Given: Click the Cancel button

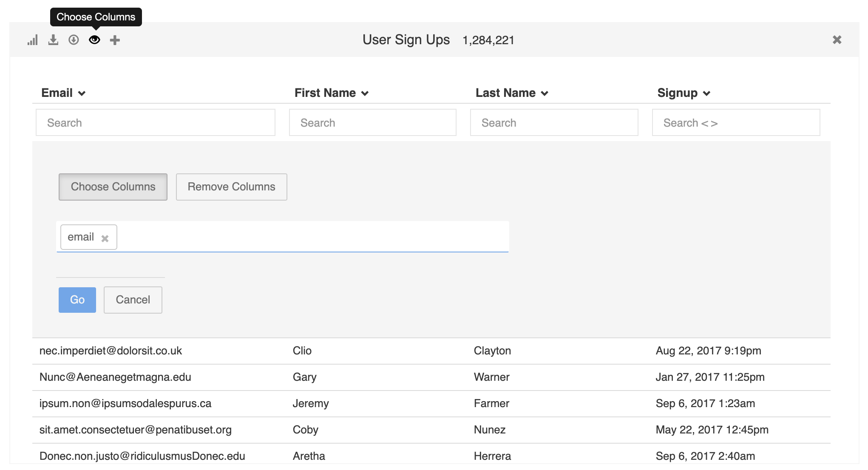Looking at the screenshot, I should coord(133,299).
